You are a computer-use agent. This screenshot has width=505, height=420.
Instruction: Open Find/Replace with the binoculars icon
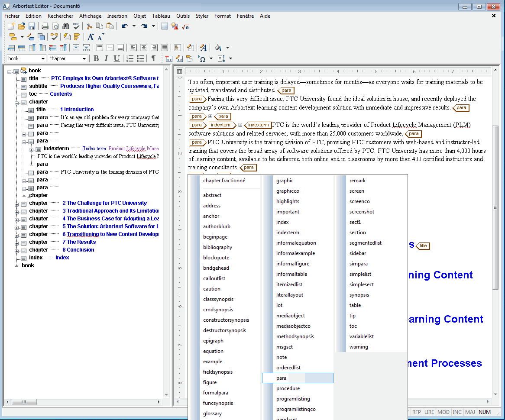pyautogui.click(x=66, y=26)
